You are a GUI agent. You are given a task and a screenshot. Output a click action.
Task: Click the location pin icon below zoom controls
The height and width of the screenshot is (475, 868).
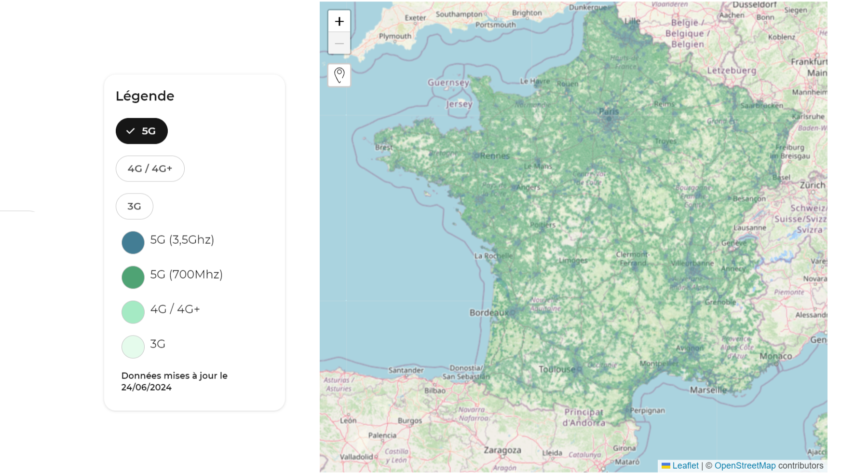(x=339, y=75)
